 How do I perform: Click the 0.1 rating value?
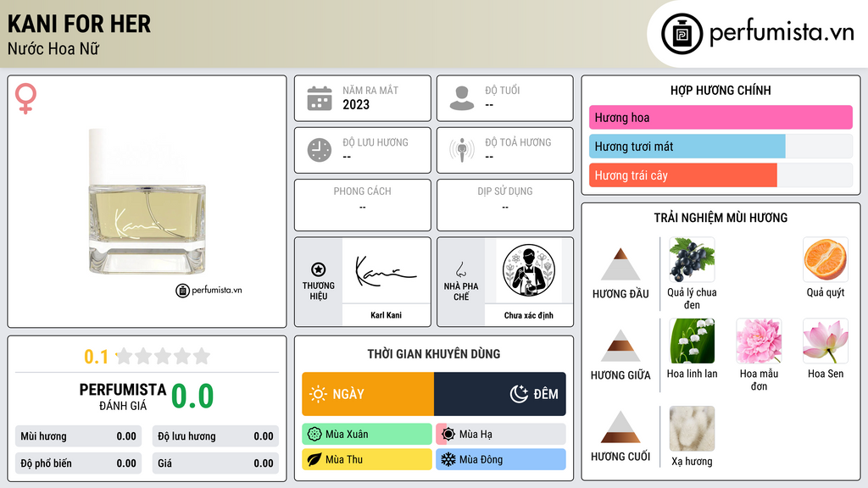point(97,357)
